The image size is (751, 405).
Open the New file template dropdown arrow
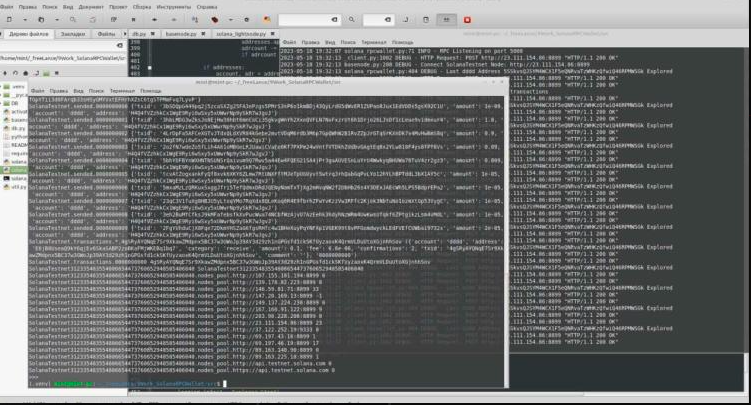tap(25, 20)
